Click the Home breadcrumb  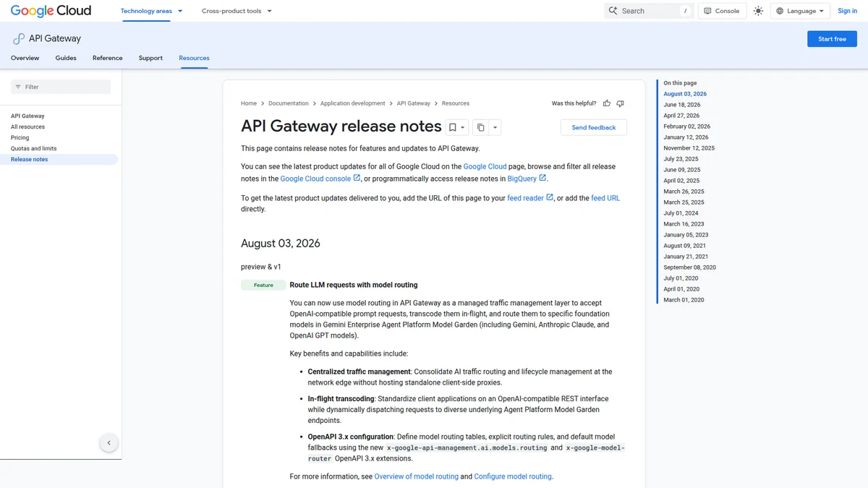click(x=249, y=103)
